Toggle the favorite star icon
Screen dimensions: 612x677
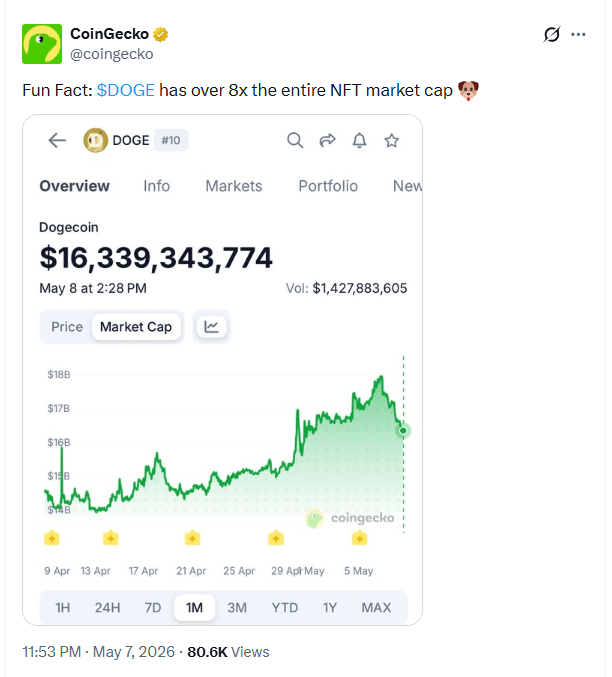click(x=392, y=140)
